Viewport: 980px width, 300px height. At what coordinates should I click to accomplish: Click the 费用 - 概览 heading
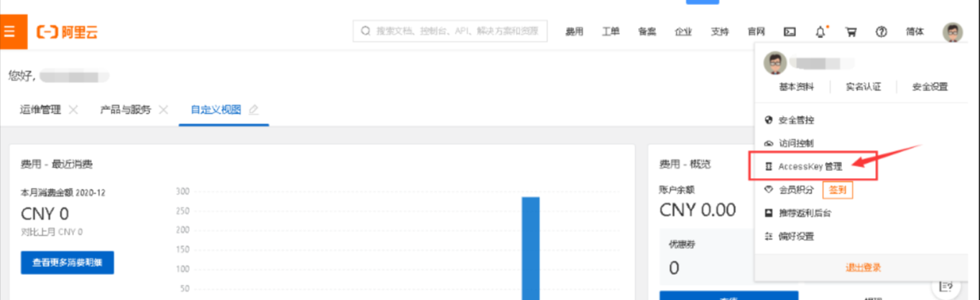tap(685, 164)
